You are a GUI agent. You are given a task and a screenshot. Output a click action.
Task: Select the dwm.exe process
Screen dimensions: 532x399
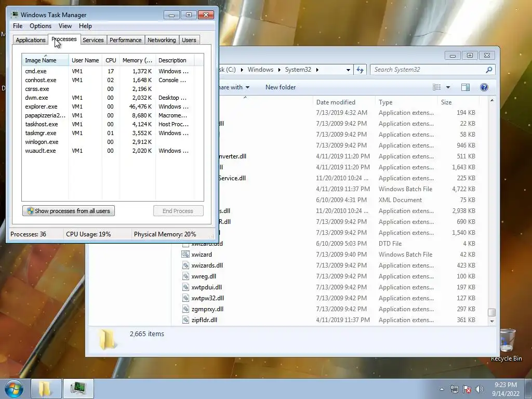click(108, 97)
